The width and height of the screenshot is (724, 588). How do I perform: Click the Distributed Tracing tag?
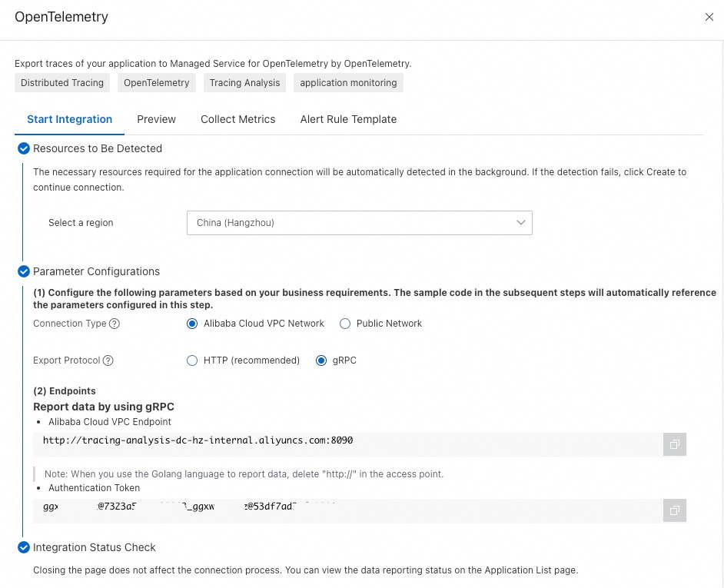point(62,83)
